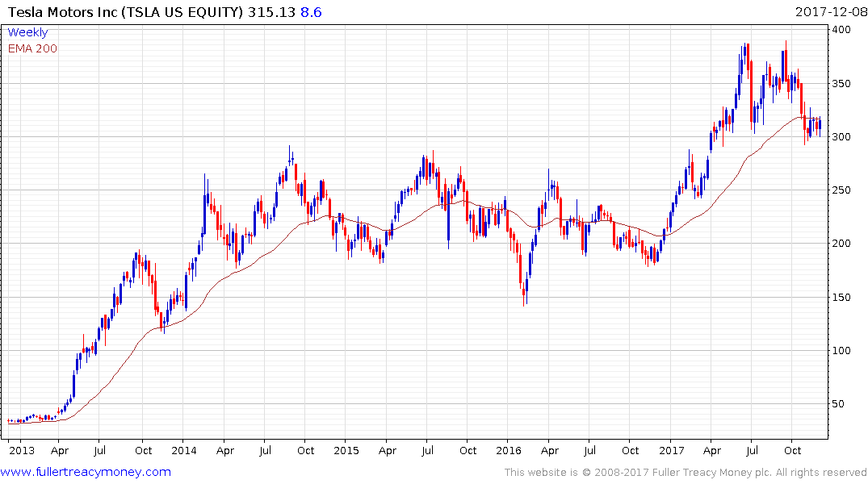
Task: Click the 150 price axis label
Action: point(841,297)
